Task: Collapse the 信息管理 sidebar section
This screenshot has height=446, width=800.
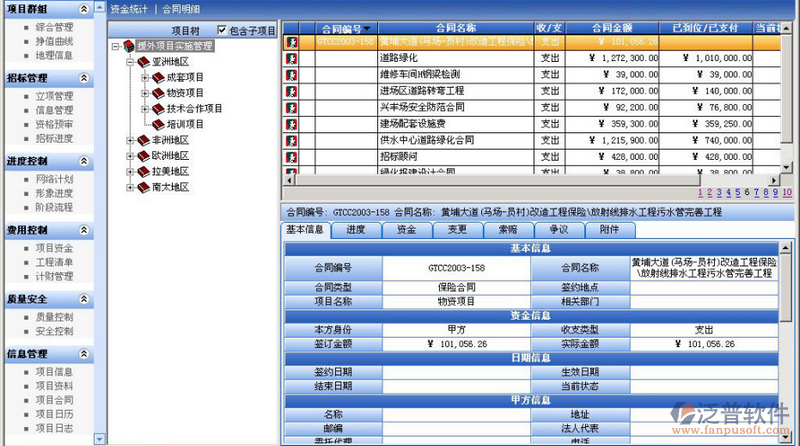Action: tap(84, 354)
